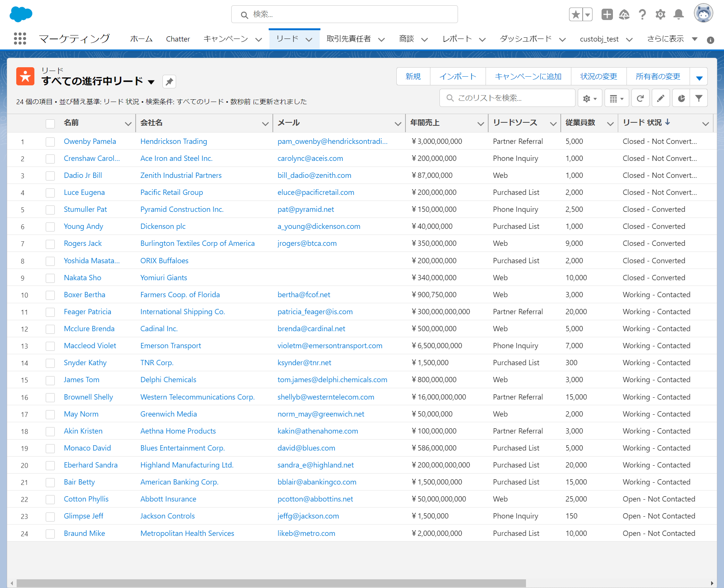Click the 新規 button
The image size is (724, 588).
tap(413, 76)
